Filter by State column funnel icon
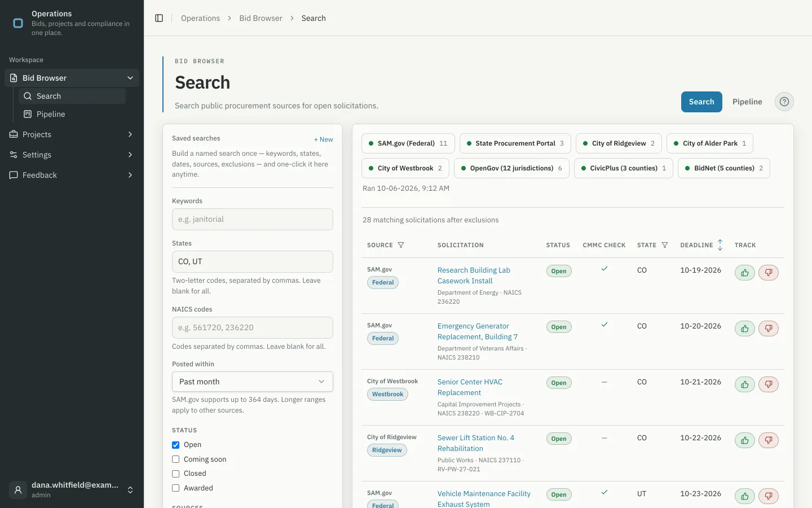The image size is (812, 508). click(665, 245)
